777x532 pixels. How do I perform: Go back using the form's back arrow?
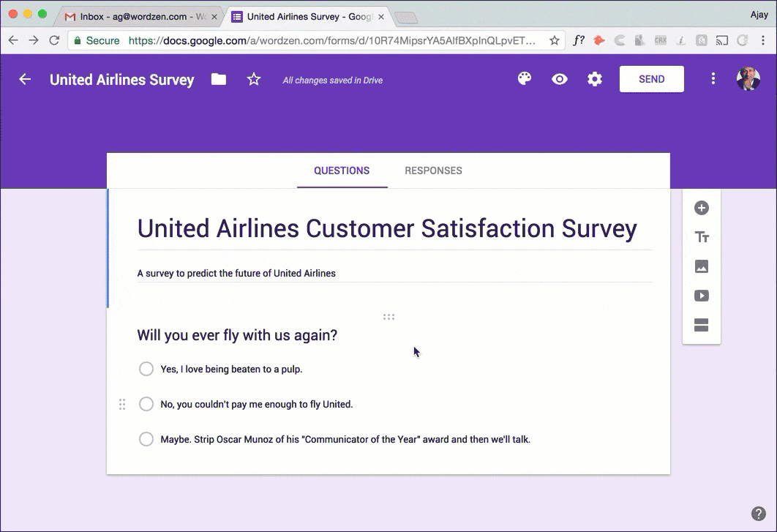(25, 80)
